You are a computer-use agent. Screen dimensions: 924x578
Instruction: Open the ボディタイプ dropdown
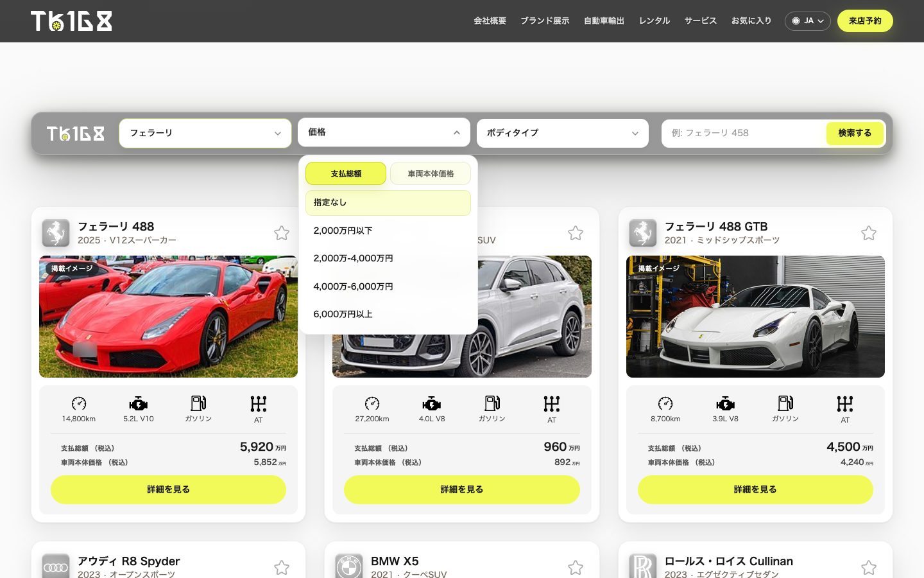(563, 133)
